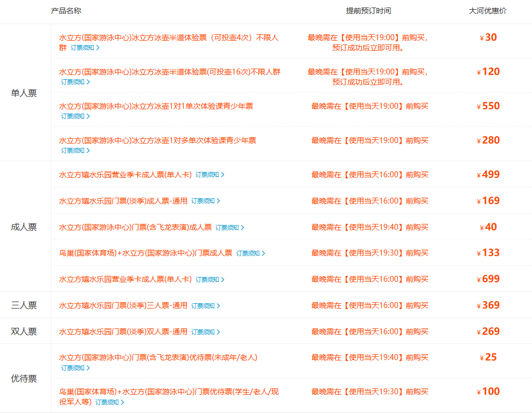Select the booking time in the ¥30 row
532x413 pixels.
368,43
